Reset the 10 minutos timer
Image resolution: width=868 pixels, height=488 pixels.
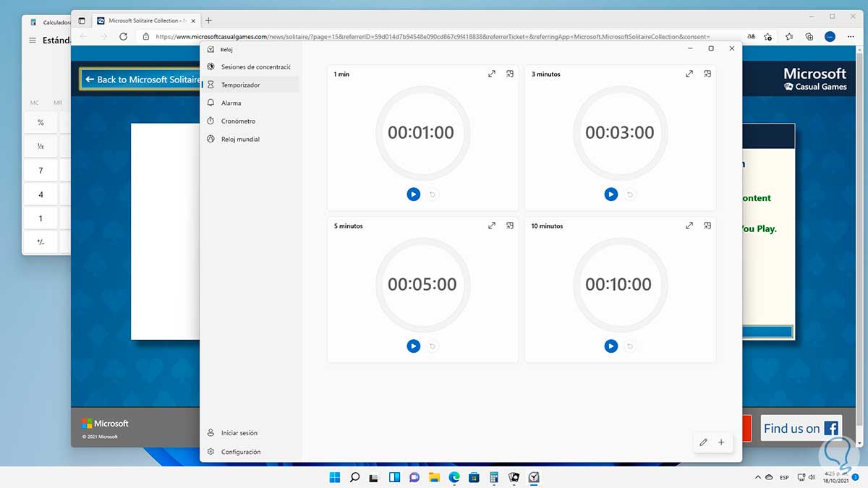pyautogui.click(x=630, y=346)
